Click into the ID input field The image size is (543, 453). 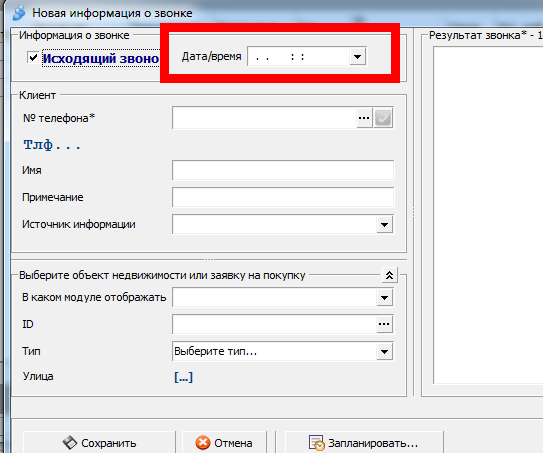[x=274, y=324]
